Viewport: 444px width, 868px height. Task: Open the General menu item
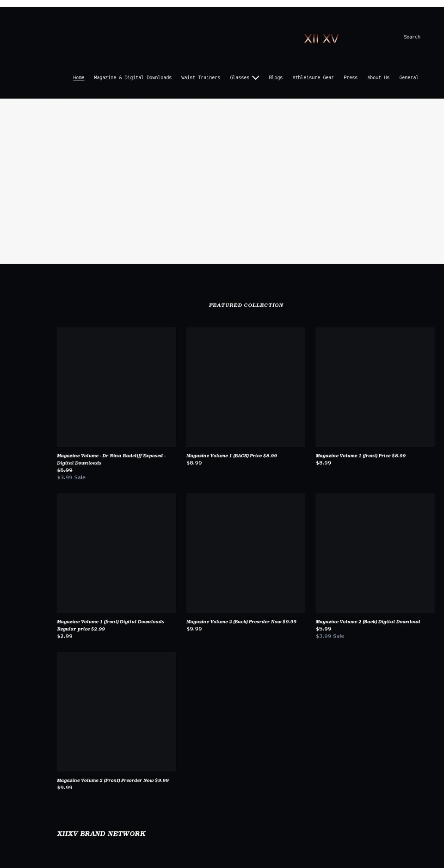point(409,78)
